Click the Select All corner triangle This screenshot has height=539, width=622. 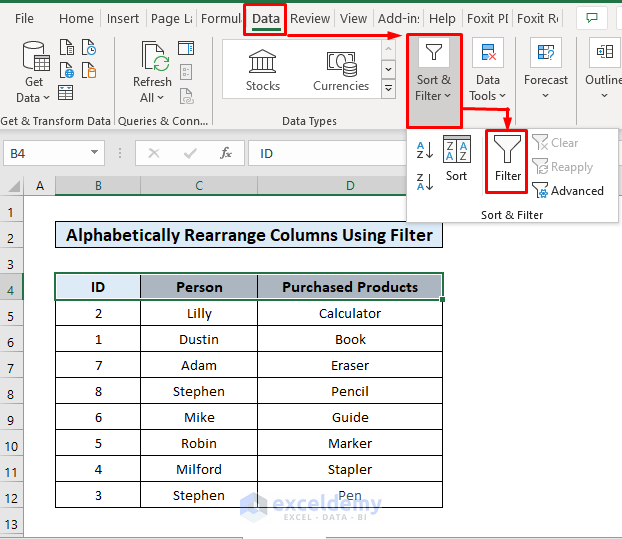click(12, 186)
